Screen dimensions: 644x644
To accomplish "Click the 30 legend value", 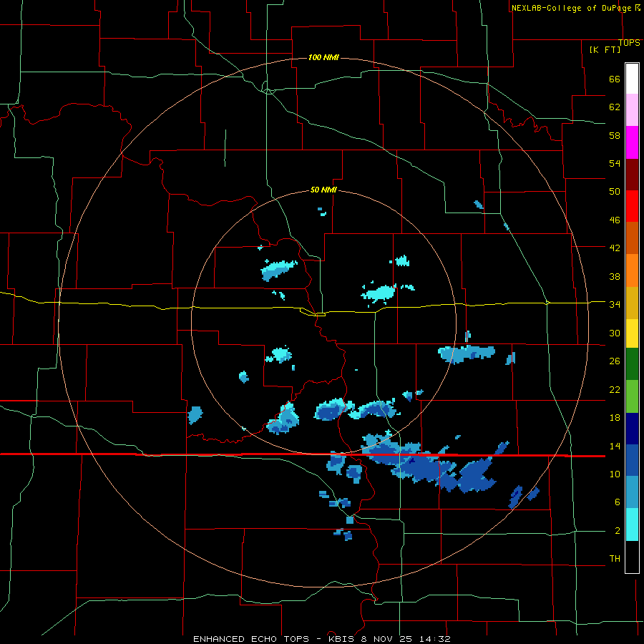I will click(615, 333).
